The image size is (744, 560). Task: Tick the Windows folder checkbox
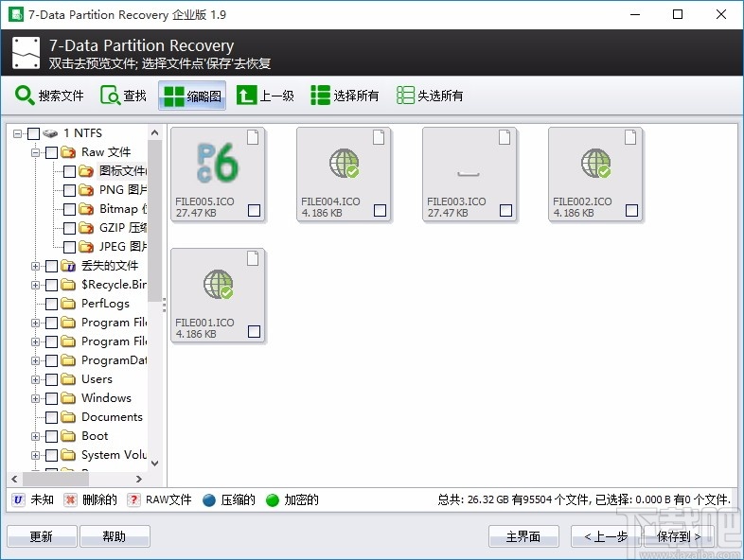(x=52, y=399)
